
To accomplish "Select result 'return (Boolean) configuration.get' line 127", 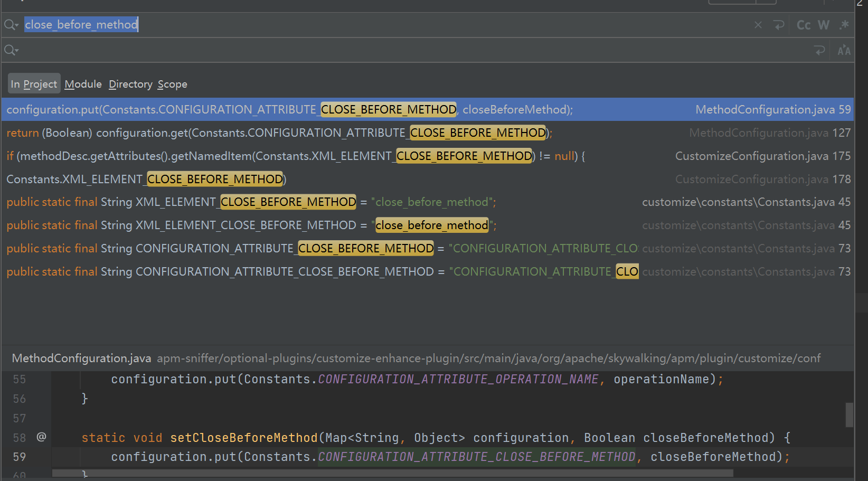I will [x=427, y=133].
